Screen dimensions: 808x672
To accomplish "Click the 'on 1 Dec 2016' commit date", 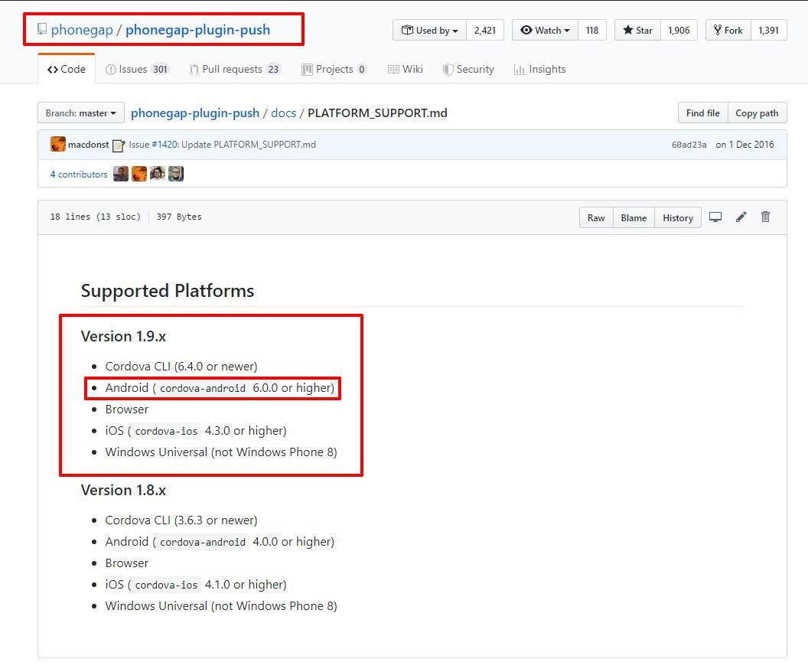I will (744, 145).
